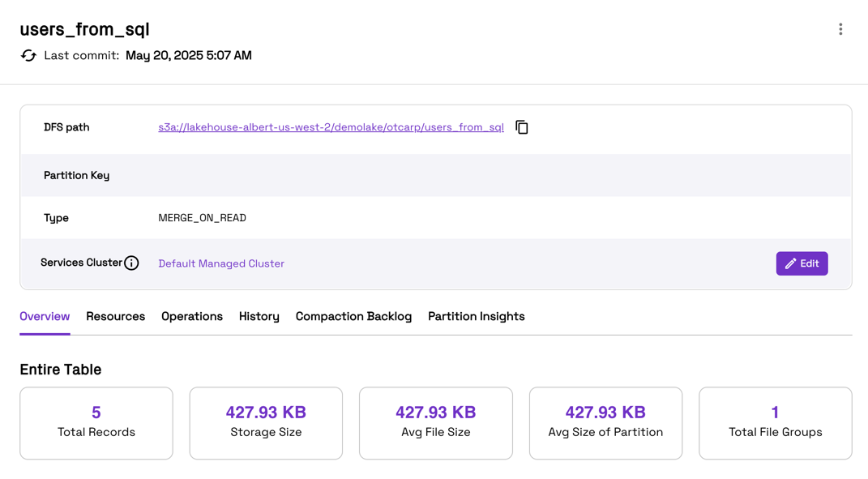Click the last commit date May 20, 2025 5:07 AM

click(189, 55)
